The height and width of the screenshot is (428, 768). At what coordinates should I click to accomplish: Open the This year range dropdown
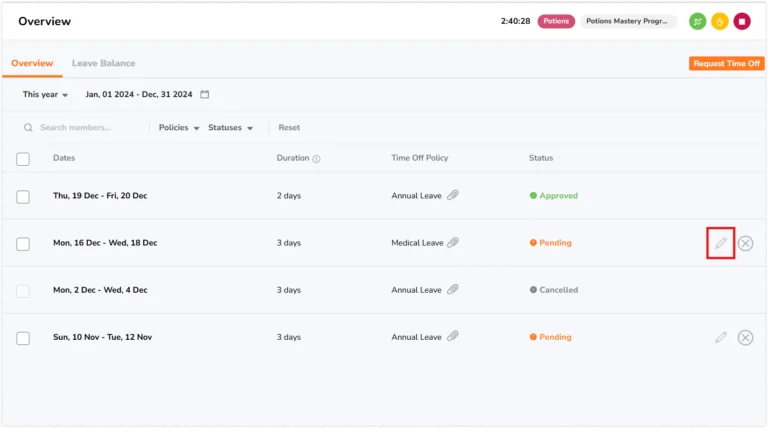45,95
